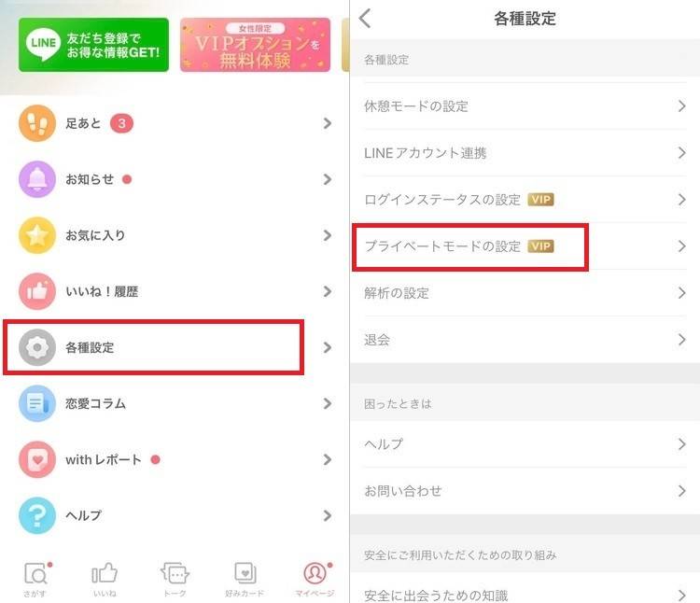Tap the お知らせ bell icon
The width and height of the screenshot is (700, 603).
click(37, 179)
